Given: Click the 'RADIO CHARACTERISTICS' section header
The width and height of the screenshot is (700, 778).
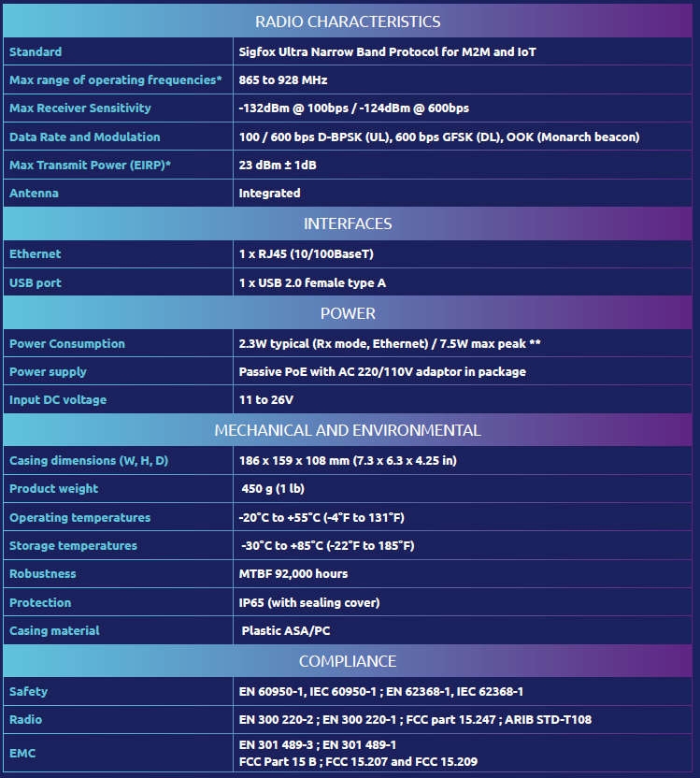Looking at the screenshot, I should point(348,22).
